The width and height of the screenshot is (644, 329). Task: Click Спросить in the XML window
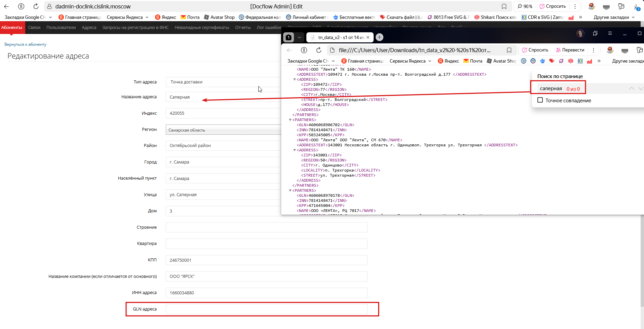click(x=535, y=50)
